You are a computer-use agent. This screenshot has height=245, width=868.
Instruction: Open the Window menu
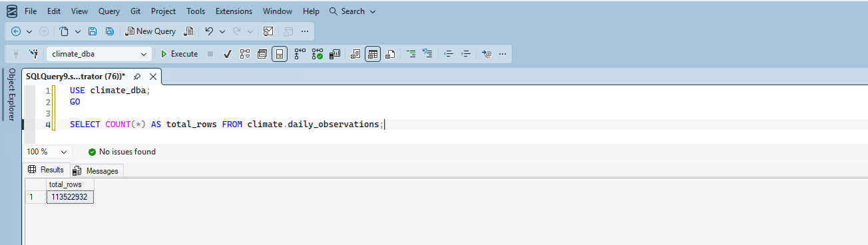(278, 11)
